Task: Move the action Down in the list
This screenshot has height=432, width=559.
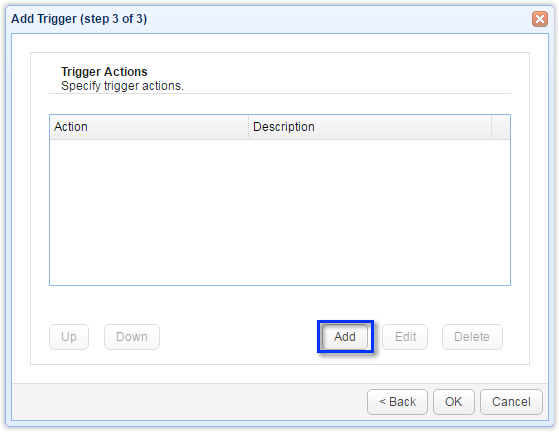Action: click(132, 336)
